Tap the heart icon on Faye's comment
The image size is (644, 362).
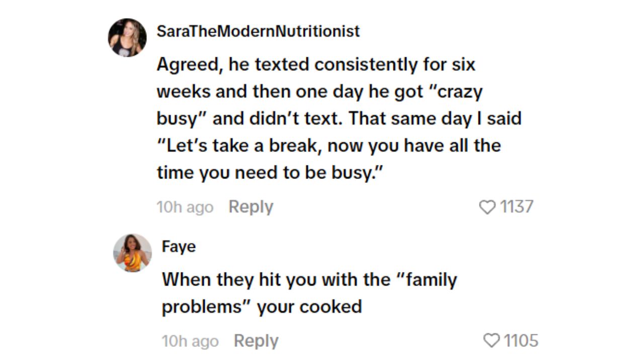point(492,341)
